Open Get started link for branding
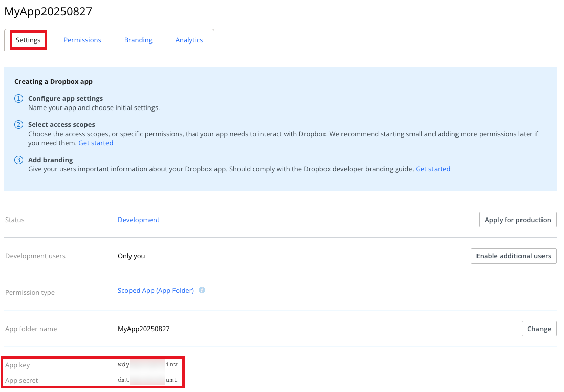This screenshot has width=564, height=392. pyautogui.click(x=433, y=169)
